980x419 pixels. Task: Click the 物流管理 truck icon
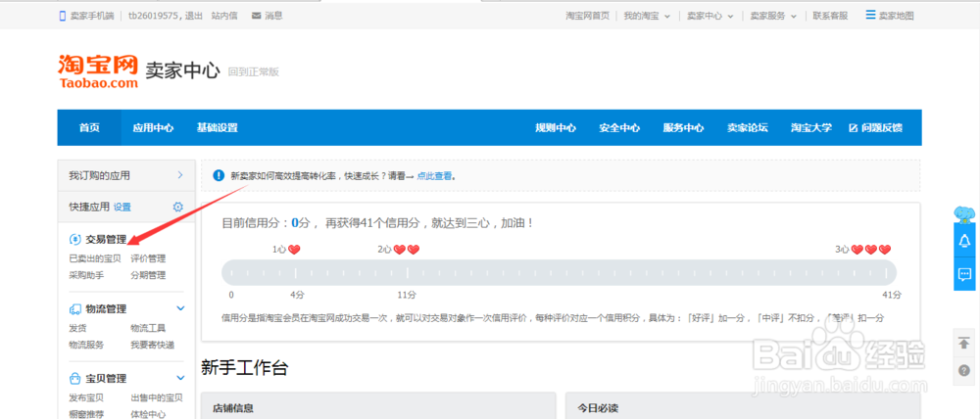click(x=74, y=309)
